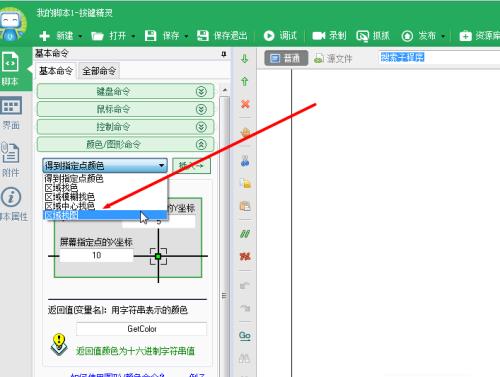Click red uncomment slashes icon
The height and width of the screenshot is (377, 500).
pyautogui.click(x=245, y=256)
